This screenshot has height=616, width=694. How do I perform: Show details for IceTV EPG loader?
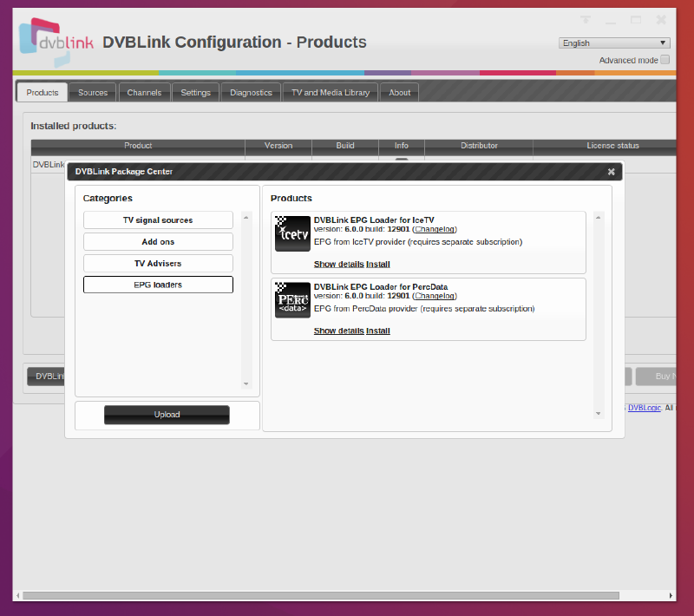click(x=339, y=265)
